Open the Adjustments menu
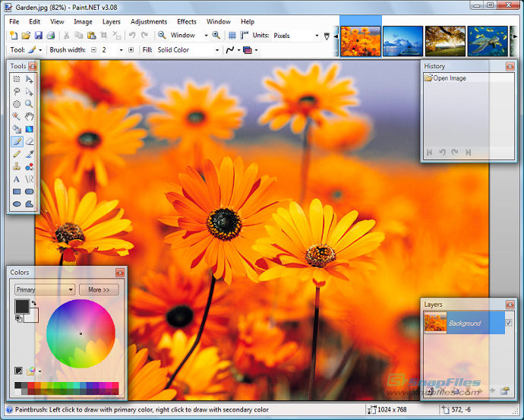This screenshot has height=420, width=524. tap(147, 21)
